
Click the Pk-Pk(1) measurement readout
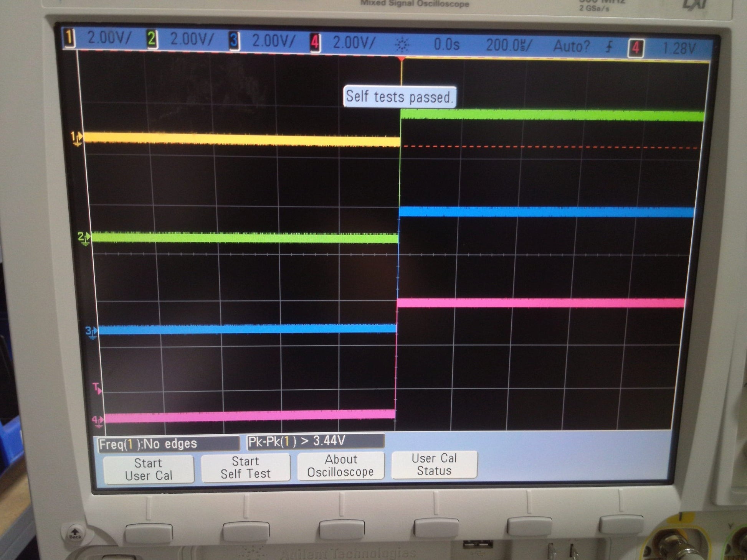click(315, 441)
